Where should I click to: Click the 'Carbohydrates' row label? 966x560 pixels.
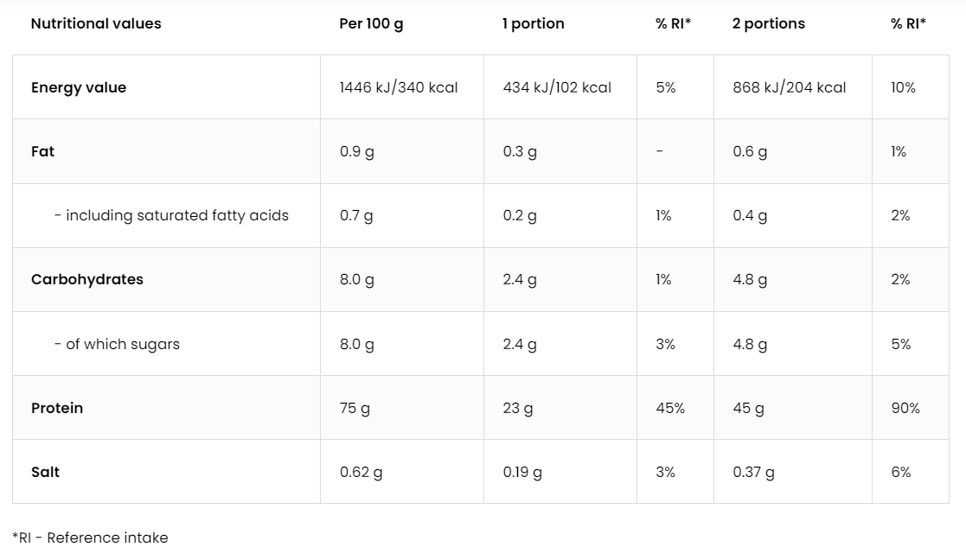(87, 279)
